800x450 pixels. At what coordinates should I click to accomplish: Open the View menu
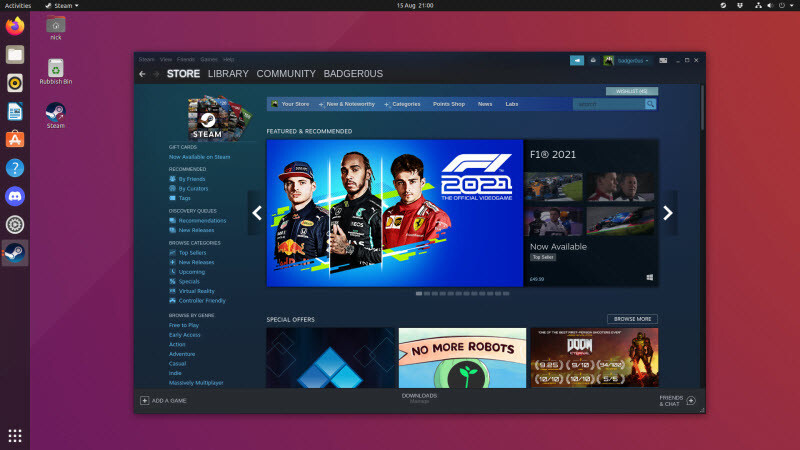tap(166, 60)
